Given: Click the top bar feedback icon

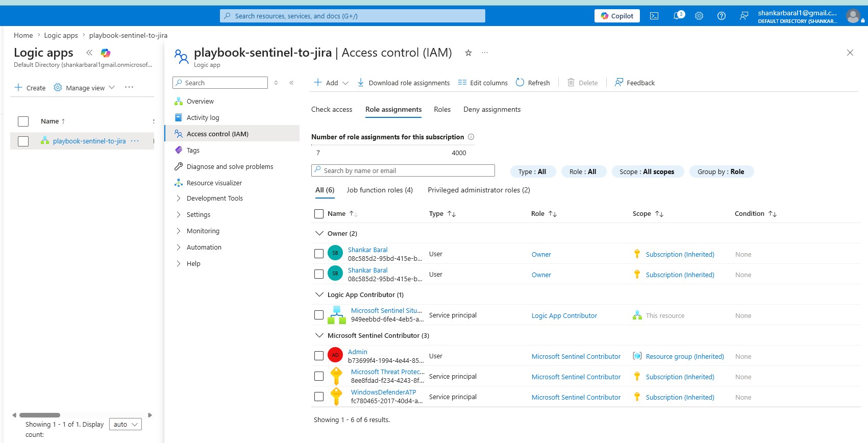Looking at the screenshot, I should [744, 16].
